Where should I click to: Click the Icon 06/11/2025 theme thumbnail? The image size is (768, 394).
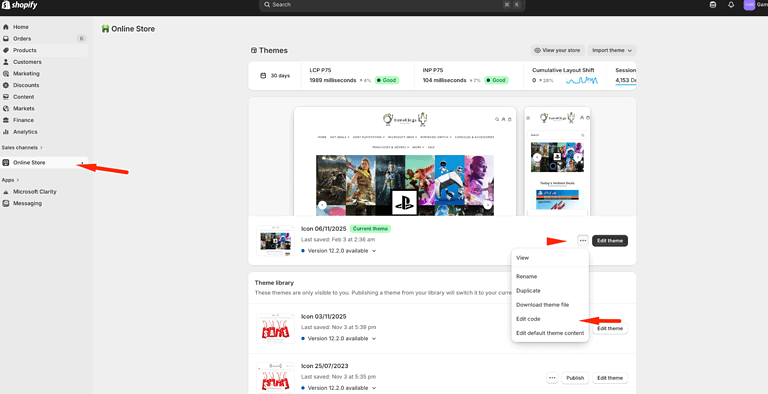(x=275, y=241)
